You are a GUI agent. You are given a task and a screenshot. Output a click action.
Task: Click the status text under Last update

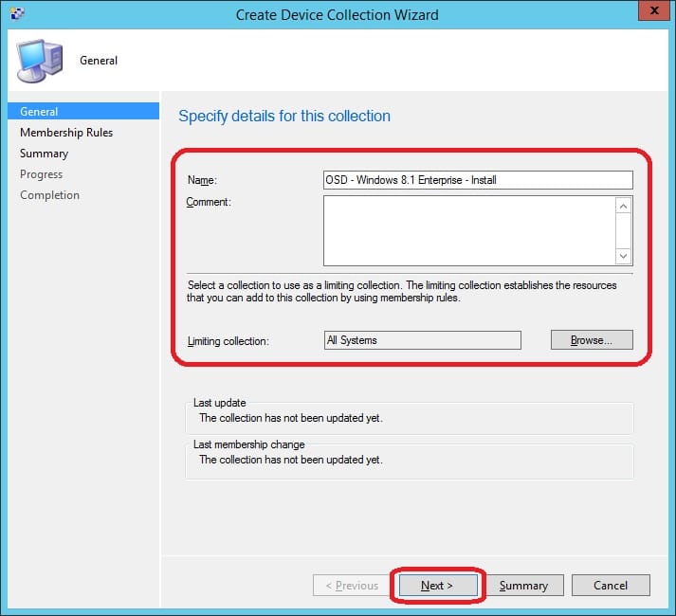pyautogui.click(x=290, y=418)
